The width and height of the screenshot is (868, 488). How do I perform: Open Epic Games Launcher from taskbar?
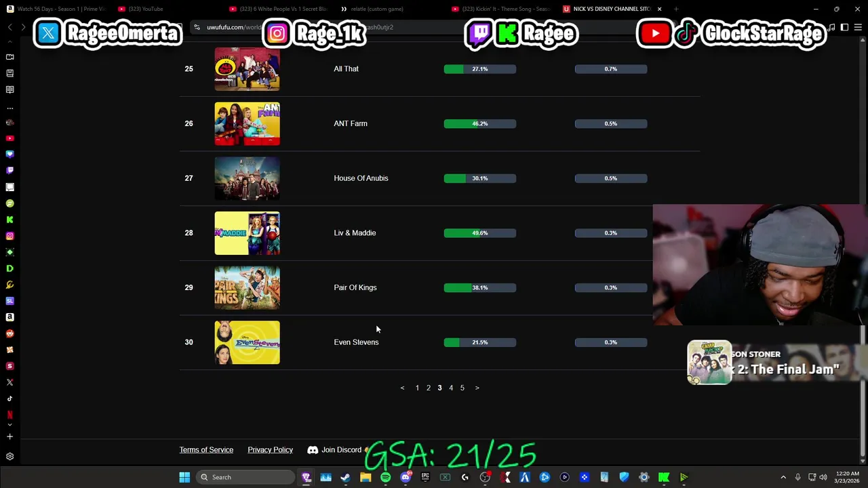[425, 477]
